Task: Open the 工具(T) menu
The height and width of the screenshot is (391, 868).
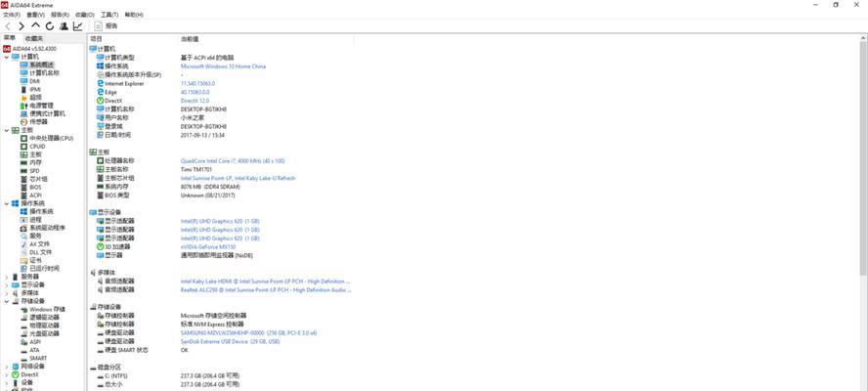Action: pos(109,15)
